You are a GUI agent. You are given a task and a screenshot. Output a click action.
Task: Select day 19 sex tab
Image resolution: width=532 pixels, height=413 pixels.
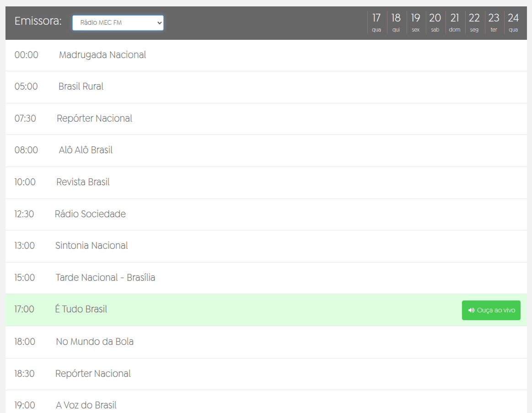point(416,22)
